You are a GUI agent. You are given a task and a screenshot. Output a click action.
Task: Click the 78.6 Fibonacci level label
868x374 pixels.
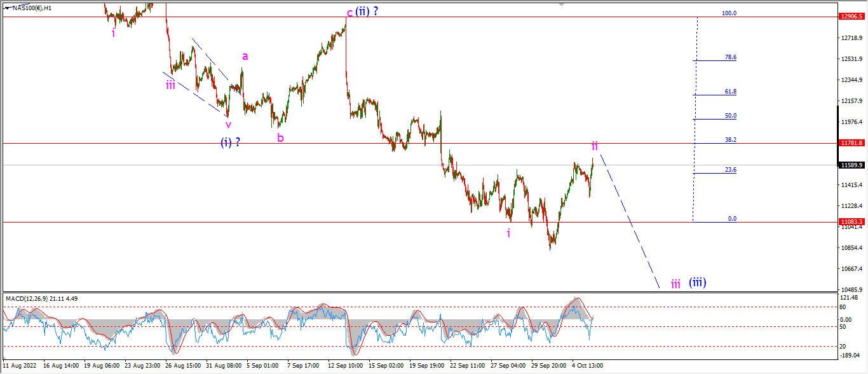click(x=731, y=57)
